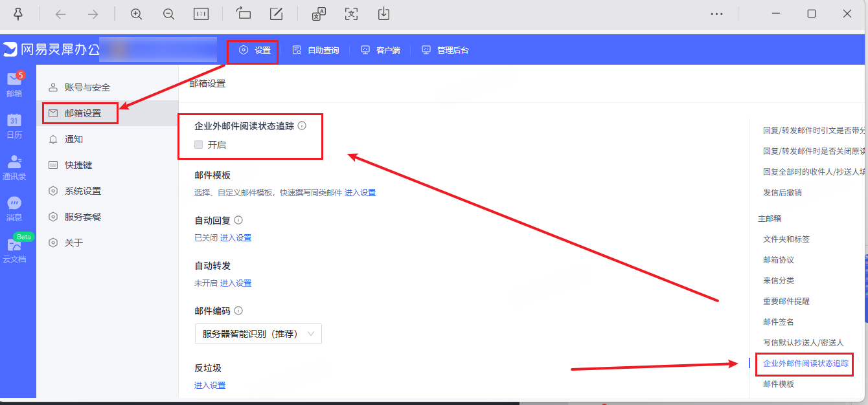Show actual size with the 1:1 icon
868x405 pixels.
point(201,14)
